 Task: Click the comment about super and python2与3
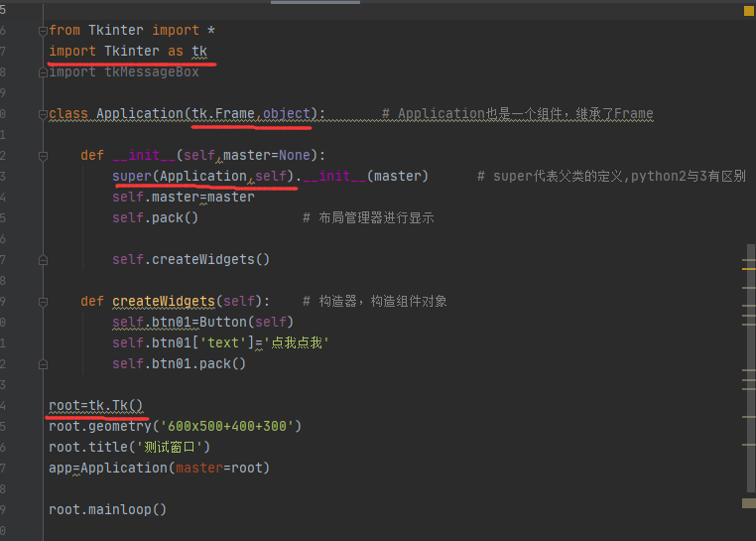(x=611, y=176)
